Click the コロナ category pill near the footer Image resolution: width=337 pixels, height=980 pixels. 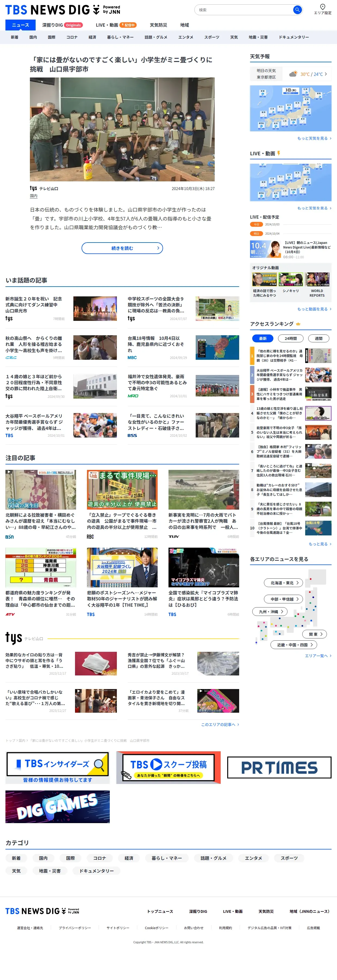coord(99,858)
